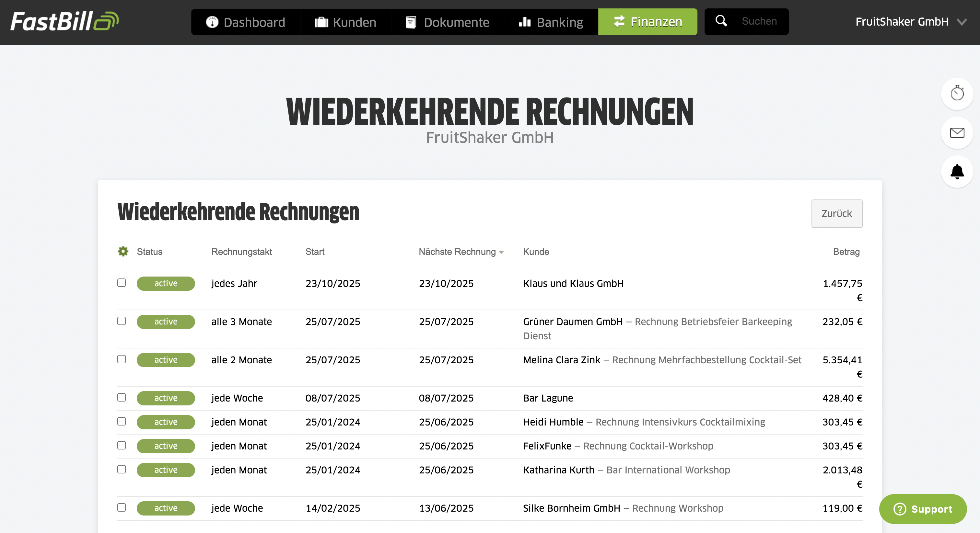980x533 pixels.
Task: Click the amount 428,40 €
Action: pyautogui.click(x=842, y=398)
